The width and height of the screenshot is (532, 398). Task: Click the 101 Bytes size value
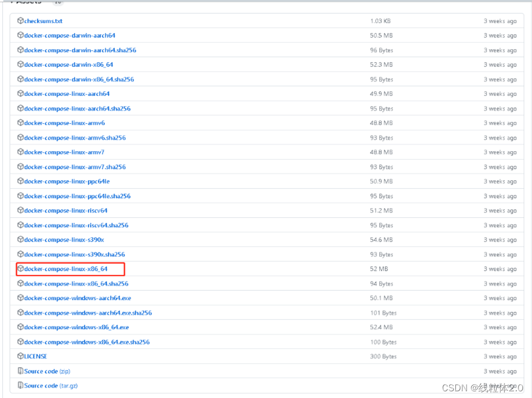coord(383,313)
